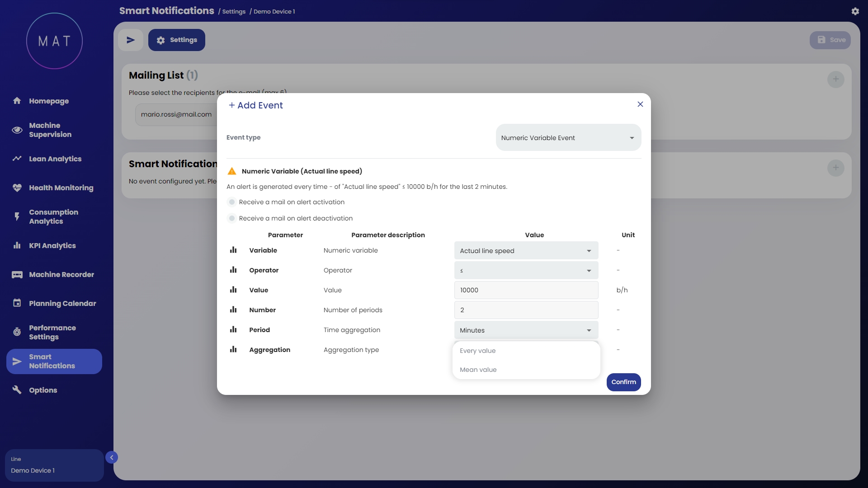Select the Every value aggregation option
This screenshot has width=868, height=488.
click(478, 351)
